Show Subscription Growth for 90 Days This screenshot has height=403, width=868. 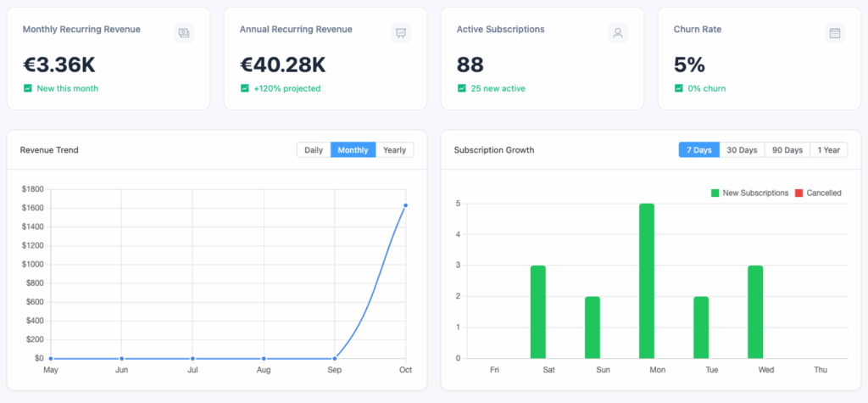click(787, 150)
